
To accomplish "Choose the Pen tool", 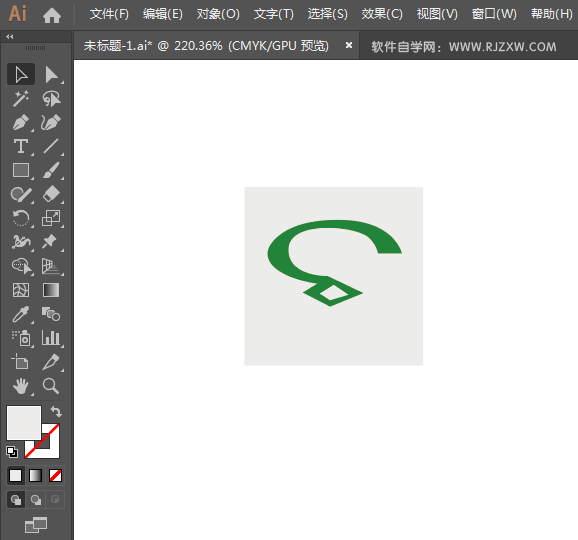I will click(x=21, y=123).
